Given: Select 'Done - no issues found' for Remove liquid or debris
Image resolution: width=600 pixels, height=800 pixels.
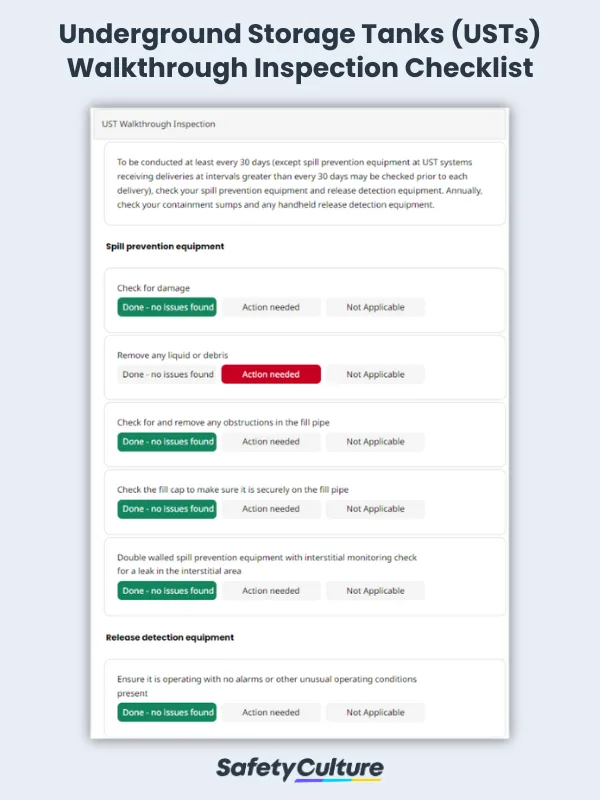Looking at the screenshot, I should (168, 374).
